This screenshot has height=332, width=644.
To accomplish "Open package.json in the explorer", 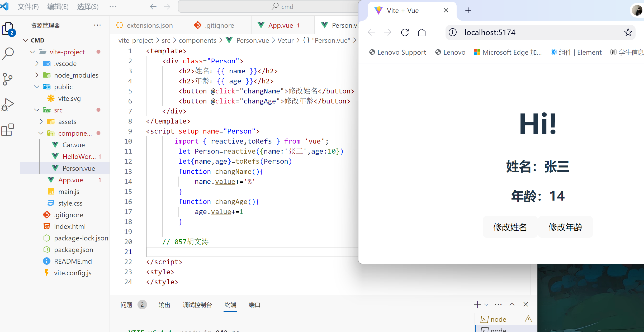I will [73, 250].
